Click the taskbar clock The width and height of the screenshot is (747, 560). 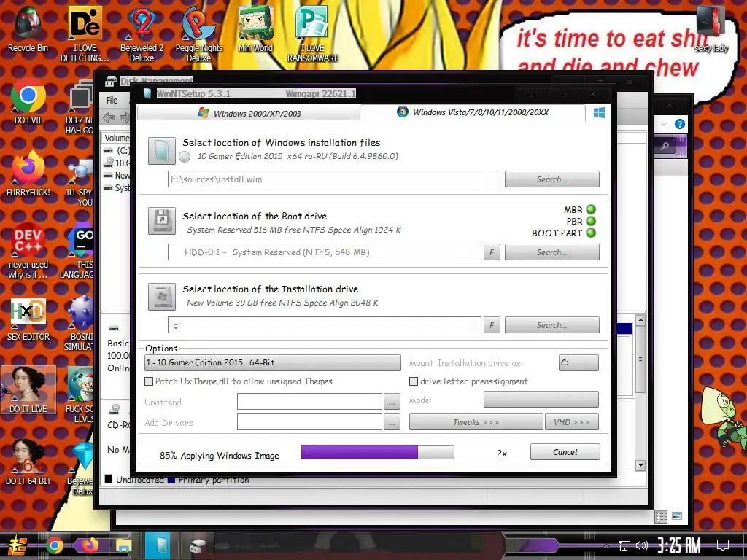pyautogui.click(x=678, y=545)
